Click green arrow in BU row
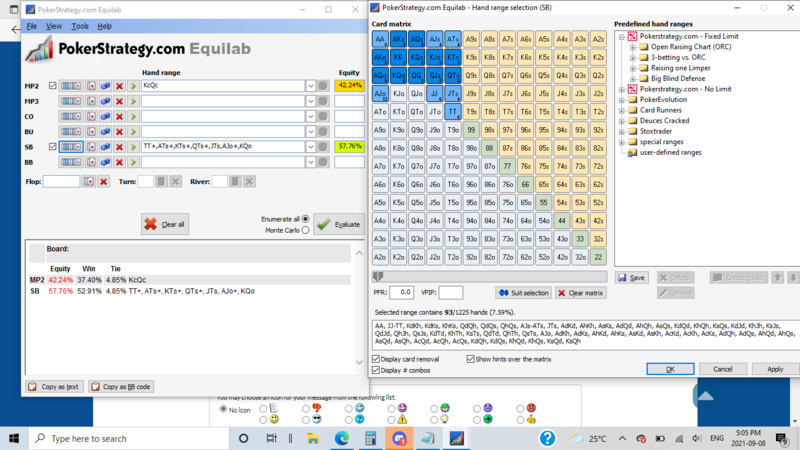This screenshot has width=800, height=450. pyautogui.click(x=133, y=132)
